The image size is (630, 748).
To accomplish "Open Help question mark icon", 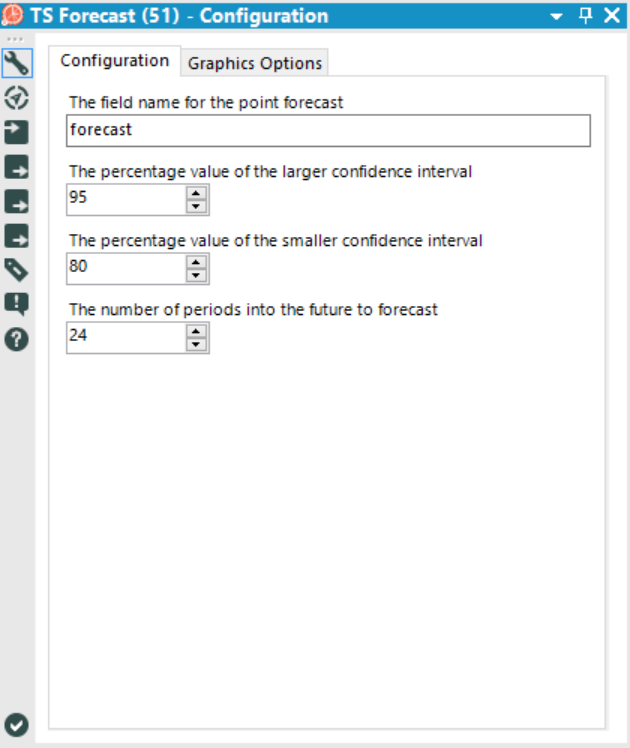I will (18, 338).
